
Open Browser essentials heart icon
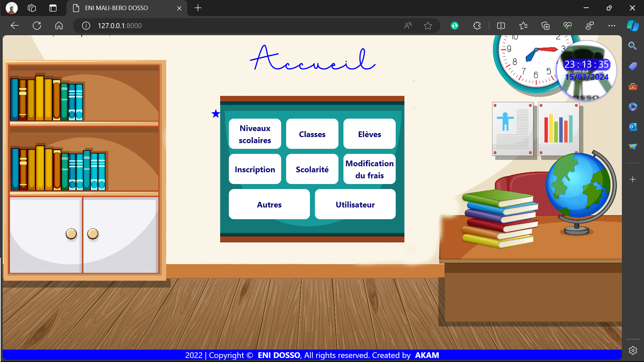pyautogui.click(x=568, y=26)
